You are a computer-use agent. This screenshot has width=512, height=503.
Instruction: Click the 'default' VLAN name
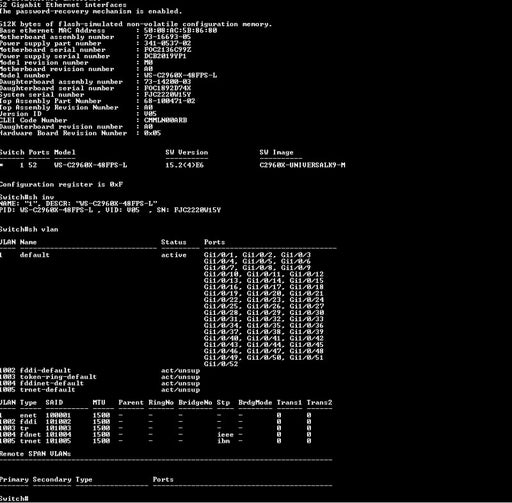click(x=34, y=255)
